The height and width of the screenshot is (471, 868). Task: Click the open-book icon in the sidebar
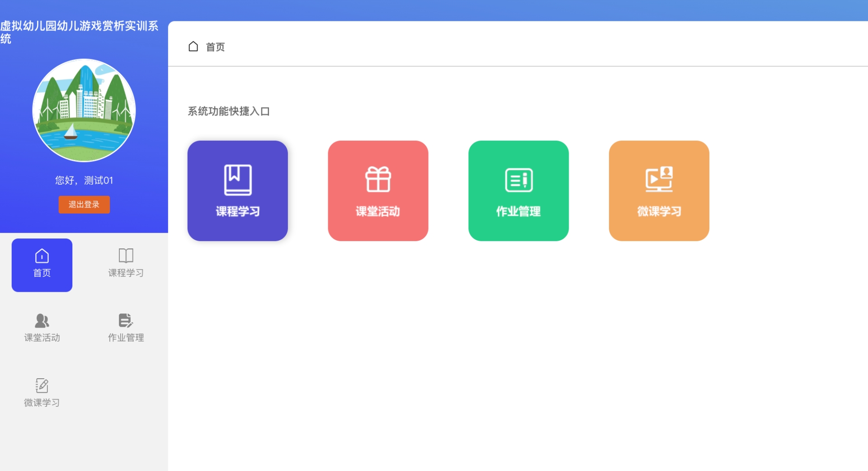pos(126,256)
